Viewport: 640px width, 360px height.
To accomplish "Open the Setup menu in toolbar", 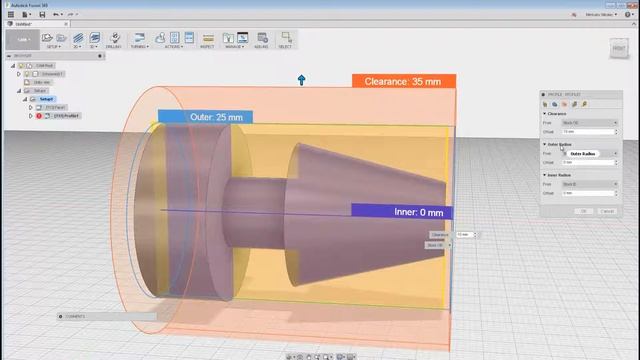I will [53, 47].
